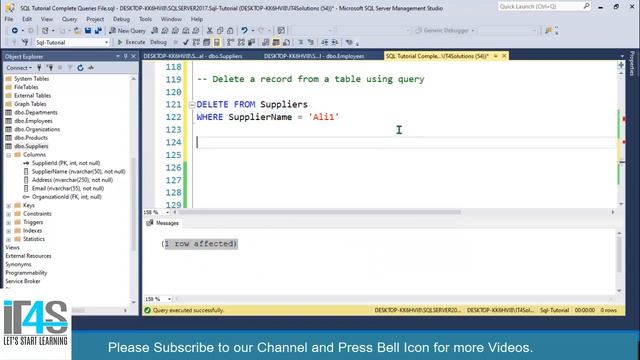Expand the Keys folder node
640x360 pixels.
(x=9, y=206)
